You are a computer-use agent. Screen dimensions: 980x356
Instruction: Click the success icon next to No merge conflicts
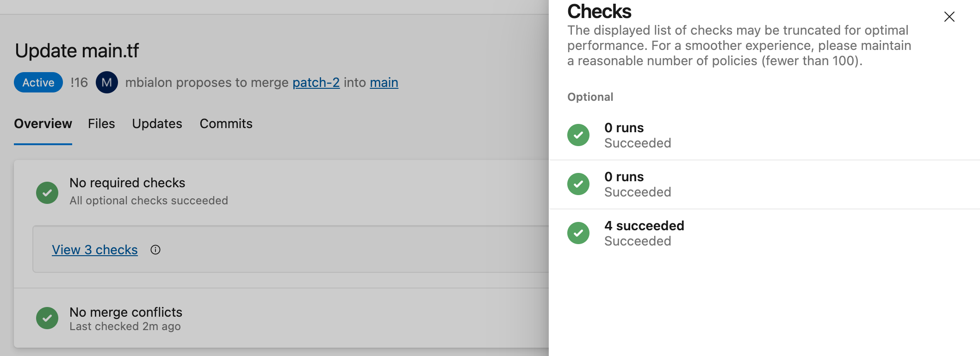tap(47, 318)
